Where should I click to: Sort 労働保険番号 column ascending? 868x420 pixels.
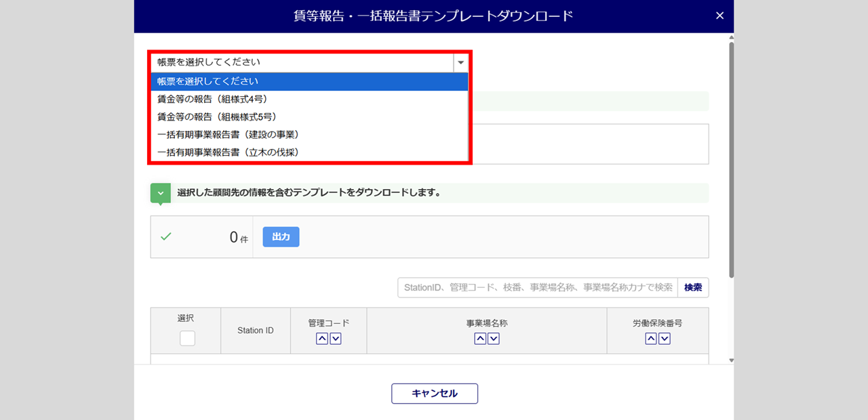651,339
